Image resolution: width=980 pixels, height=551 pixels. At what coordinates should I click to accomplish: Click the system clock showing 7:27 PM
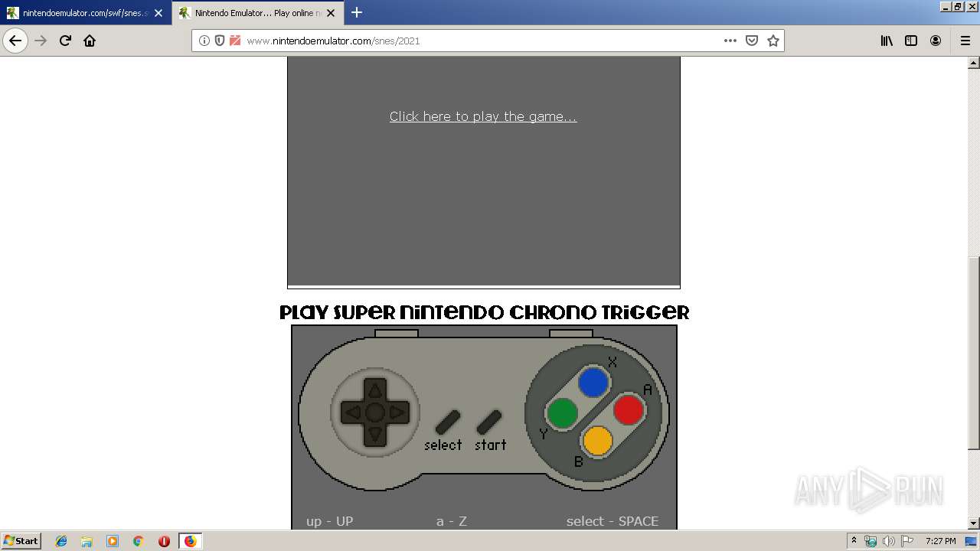tap(940, 541)
